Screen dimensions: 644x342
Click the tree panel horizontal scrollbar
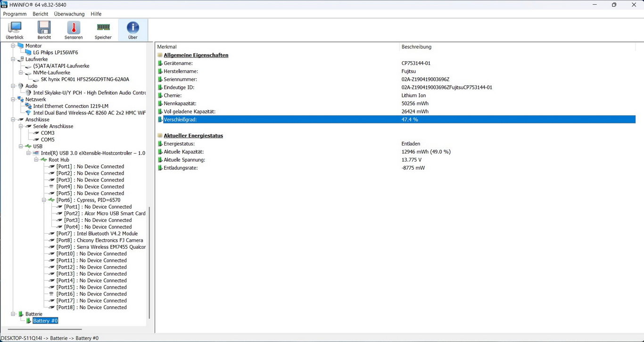pyautogui.click(x=46, y=329)
